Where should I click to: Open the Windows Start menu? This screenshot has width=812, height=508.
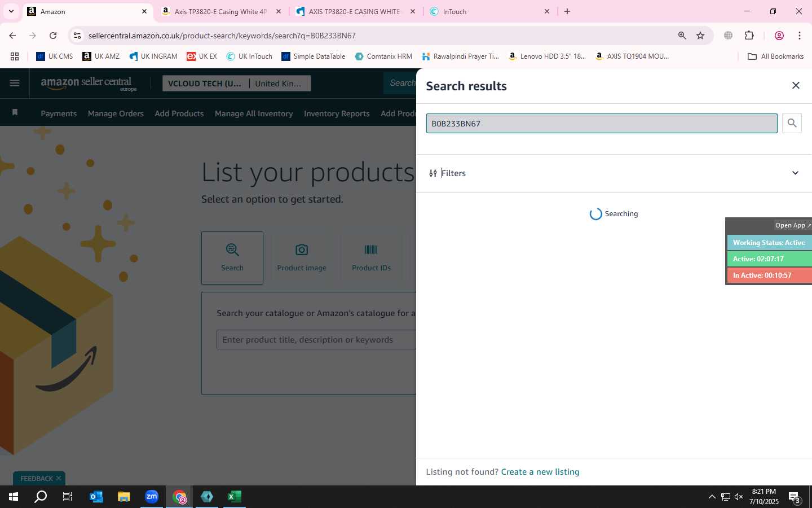(x=14, y=497)
